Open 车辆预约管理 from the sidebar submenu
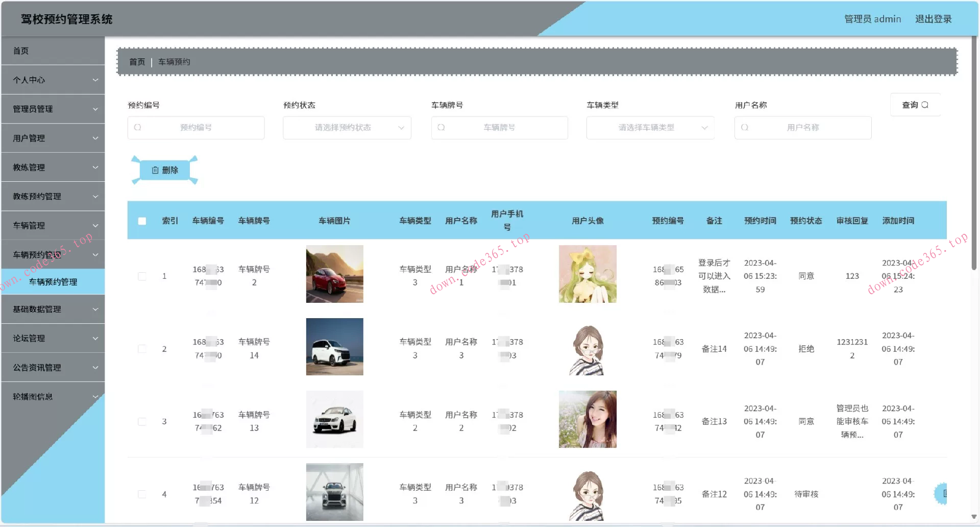Screen dimensions: 980x527 tap(53, 281)
